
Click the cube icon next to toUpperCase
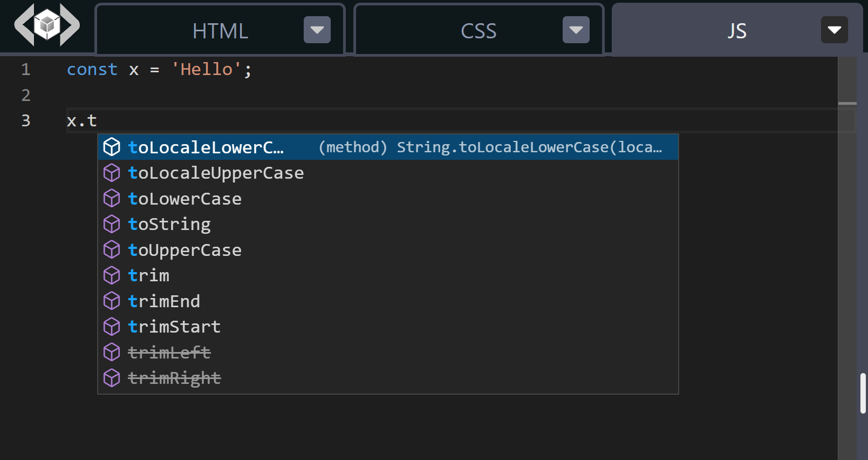[x=112, y=250]
